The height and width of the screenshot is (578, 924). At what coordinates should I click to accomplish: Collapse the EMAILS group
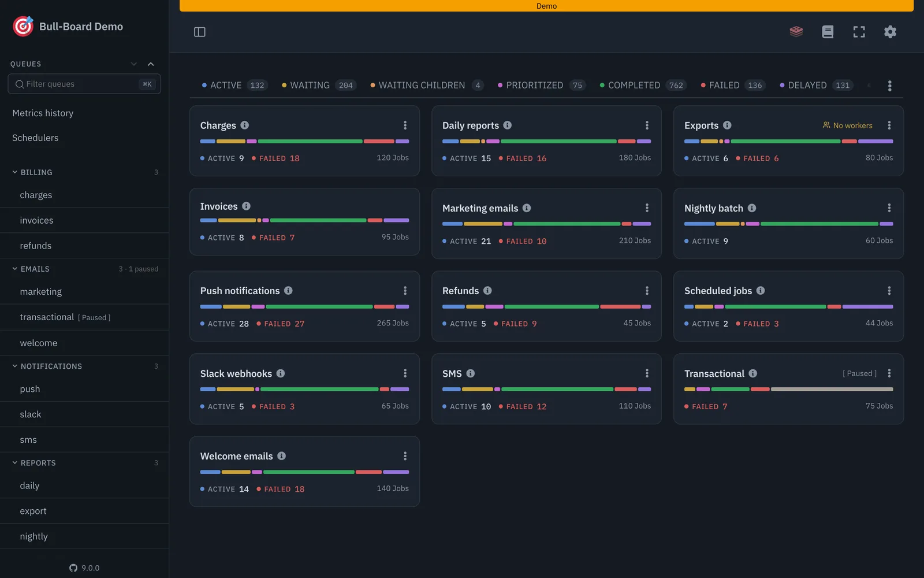[x=15, y=269]
